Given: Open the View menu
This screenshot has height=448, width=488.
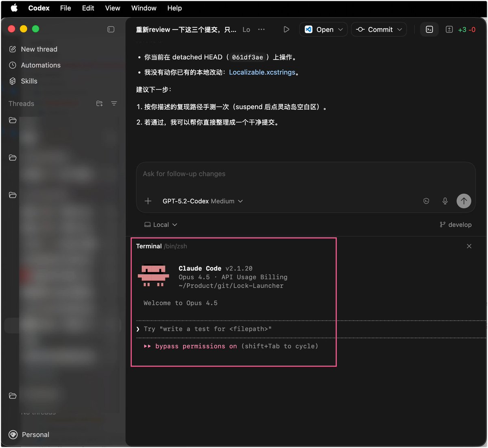Looking at the screenshot, I should point(112,8).
